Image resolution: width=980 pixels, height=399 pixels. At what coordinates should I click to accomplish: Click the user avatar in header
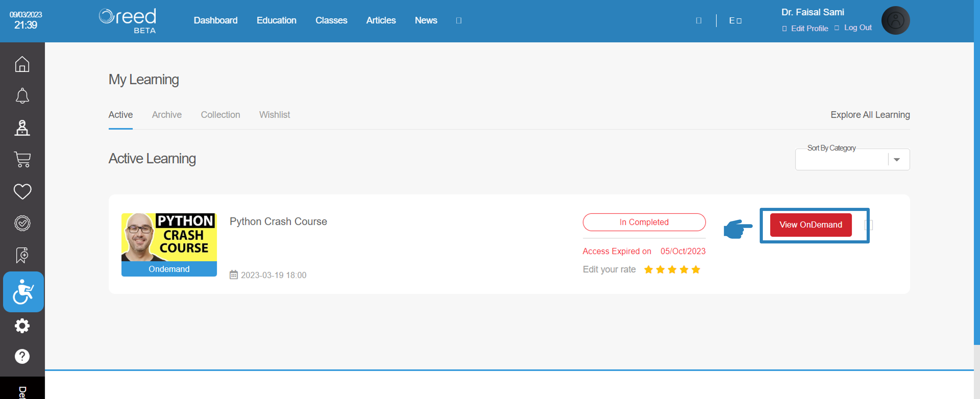pyautogui.click(x=896, y=20)
